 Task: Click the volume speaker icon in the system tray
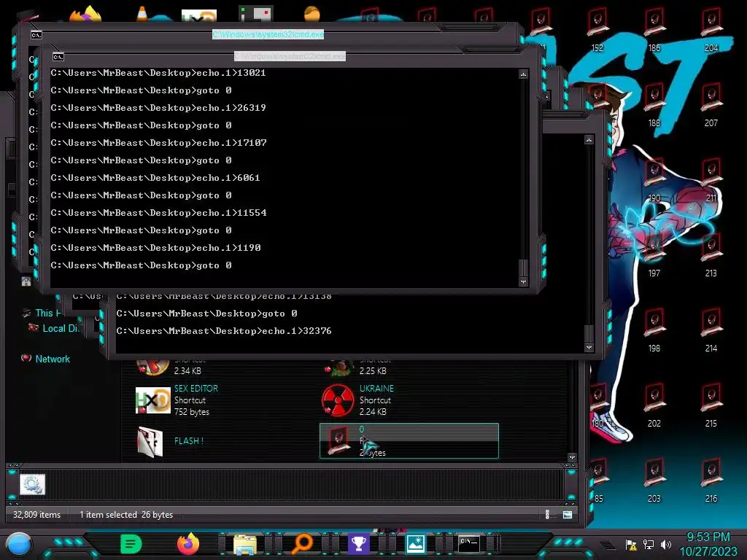pyautogui.click(x=666, y=544)
